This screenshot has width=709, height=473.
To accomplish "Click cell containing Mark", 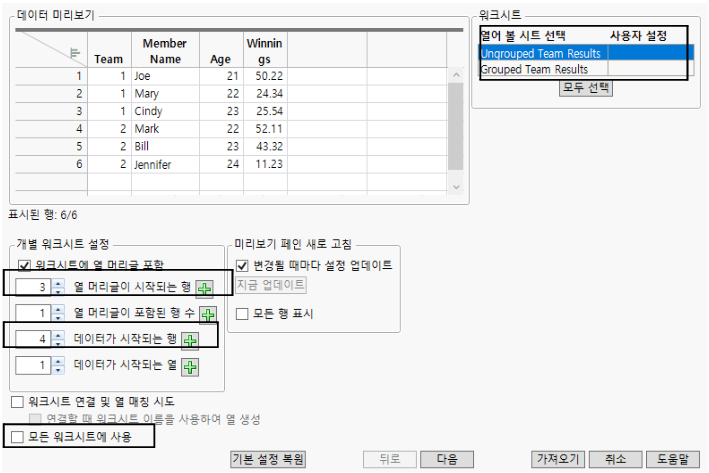I will click(165, 129).
